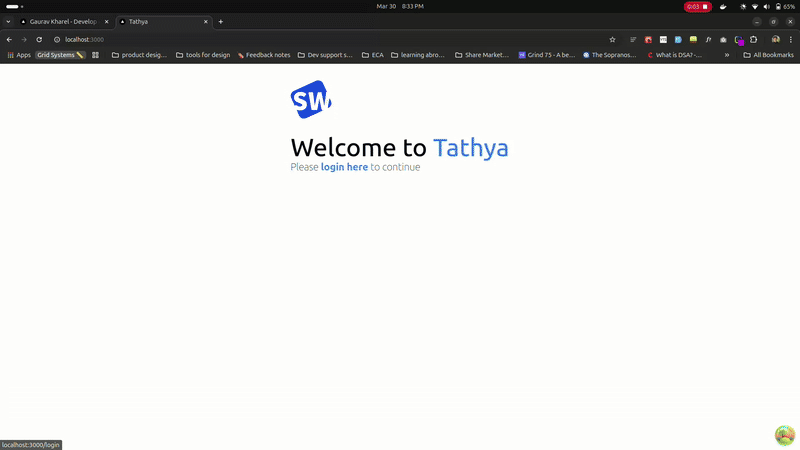Image resolution: width=800 pixels, height=450 pixels.
Task: Open the camera screenshot extension
Action: (x=723, y=39)
